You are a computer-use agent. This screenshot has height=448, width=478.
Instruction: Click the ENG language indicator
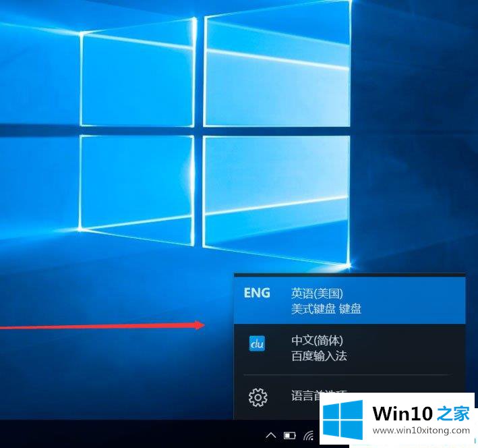pos(257,293)
